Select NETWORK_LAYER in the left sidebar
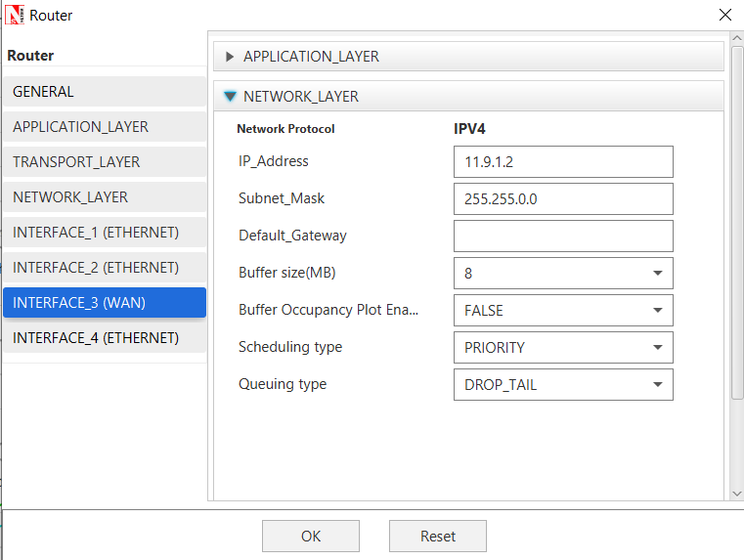This screenshot has height=560, width=744. [x=104, y=197]
